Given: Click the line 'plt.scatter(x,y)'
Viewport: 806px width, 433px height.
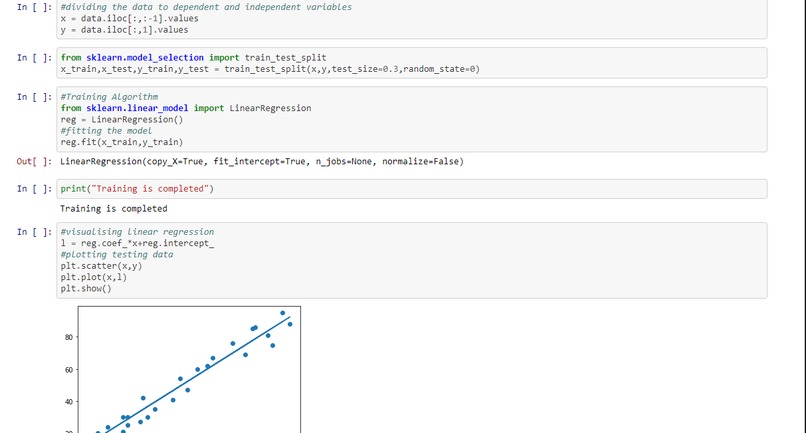Looking at the screenshot, I should click(x=101, y=266).
